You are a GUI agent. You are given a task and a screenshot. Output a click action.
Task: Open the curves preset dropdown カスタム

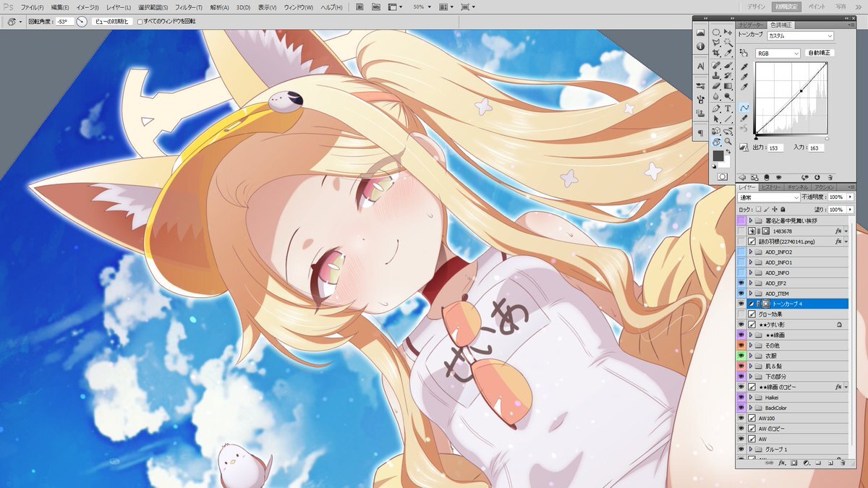[x=799, y=35]
